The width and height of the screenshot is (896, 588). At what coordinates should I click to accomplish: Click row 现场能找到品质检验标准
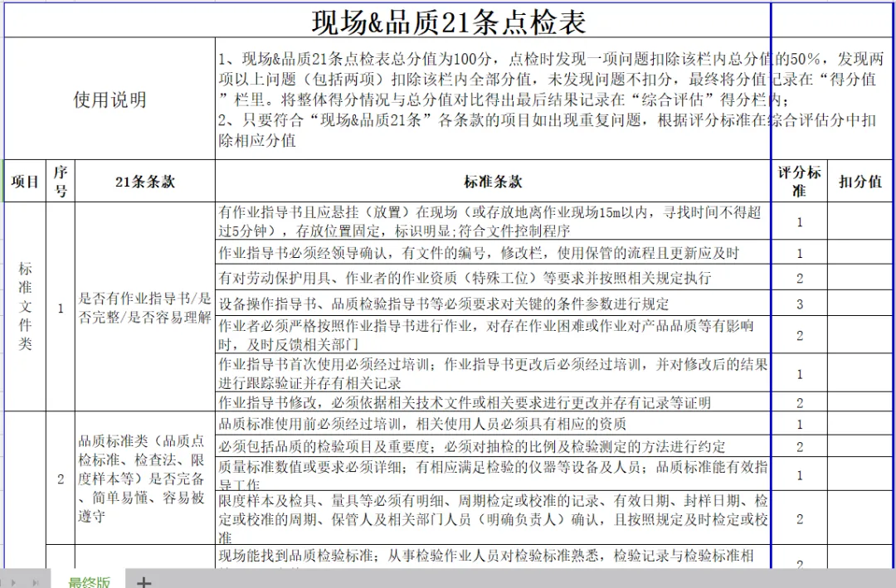[493, 556]
